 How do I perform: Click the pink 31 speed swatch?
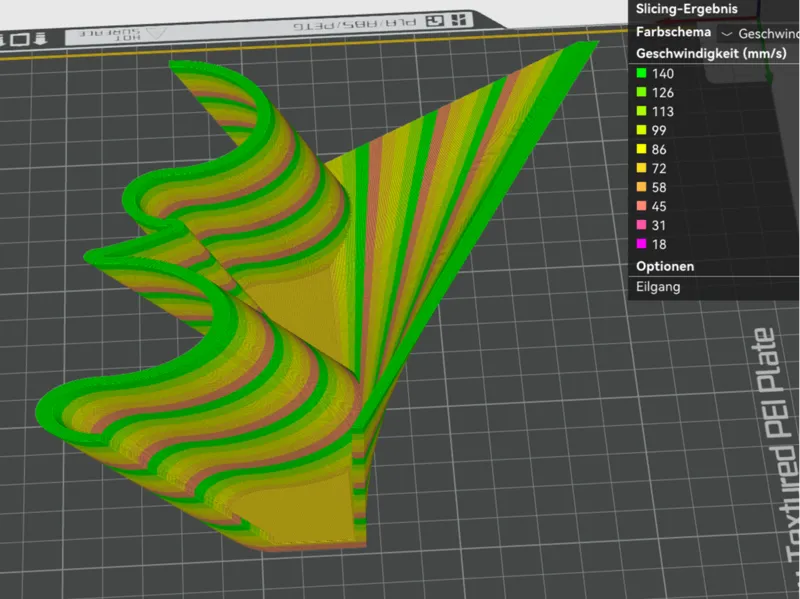[641, 224]
